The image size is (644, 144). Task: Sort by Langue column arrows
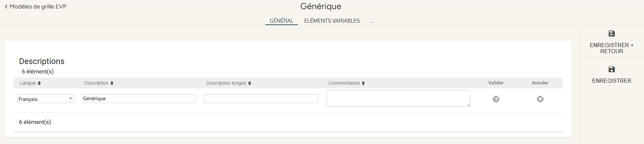click(x=39, y=83)
